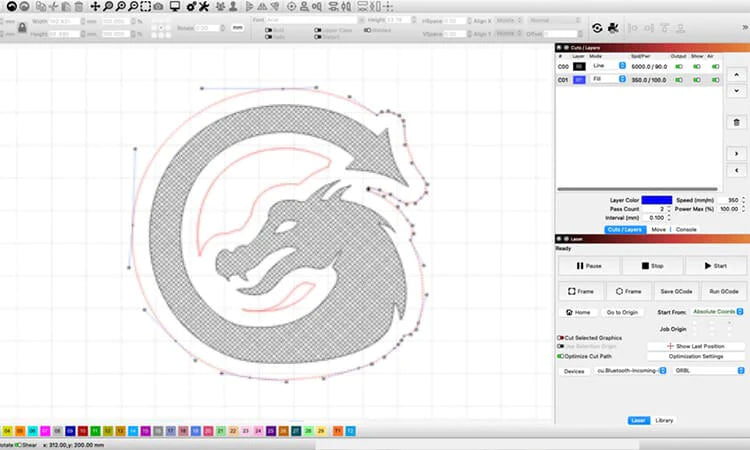Click the Pan/move view tool icon

95,6
